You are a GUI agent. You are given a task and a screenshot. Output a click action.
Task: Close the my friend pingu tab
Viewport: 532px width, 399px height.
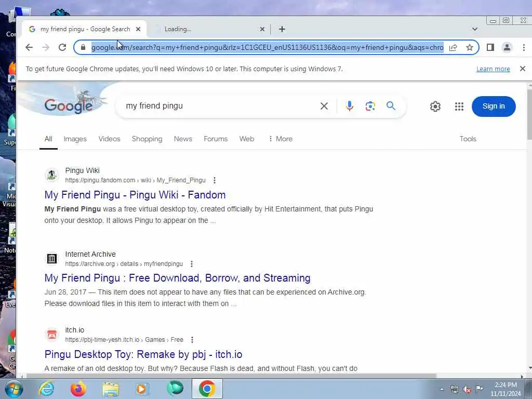tap(138, 29)
